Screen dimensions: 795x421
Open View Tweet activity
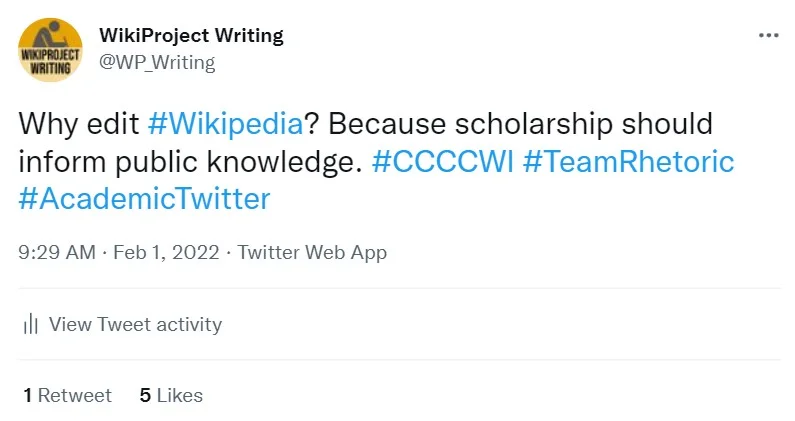click(x=135, y=324)
